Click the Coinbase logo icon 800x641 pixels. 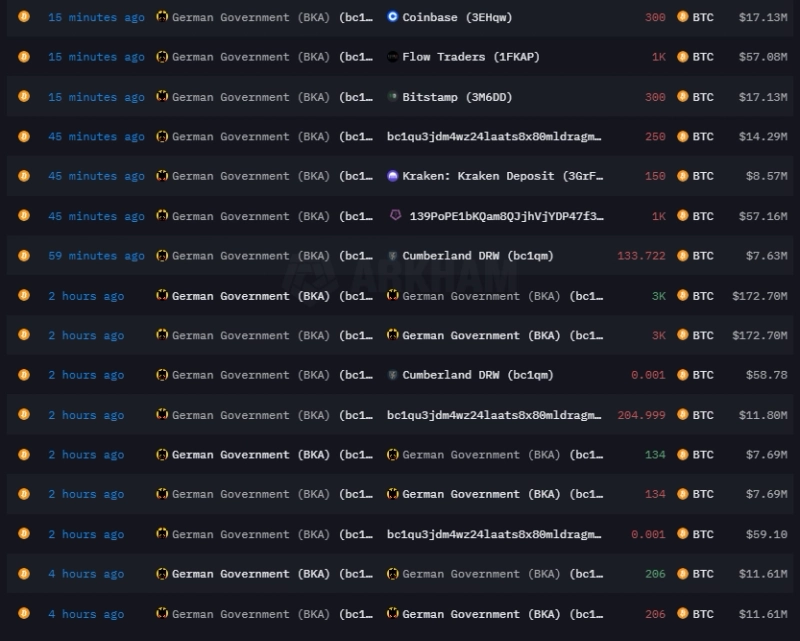pos(393,17)
